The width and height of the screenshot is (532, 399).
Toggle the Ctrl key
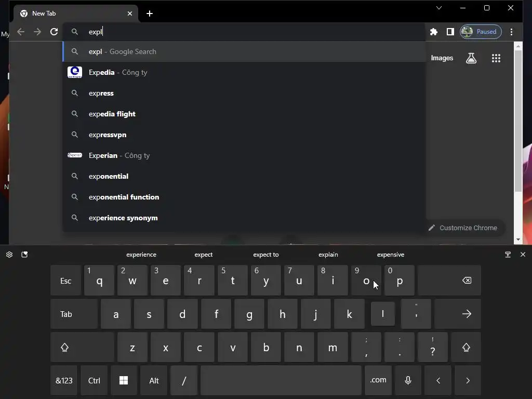click(x=94, y=380)
